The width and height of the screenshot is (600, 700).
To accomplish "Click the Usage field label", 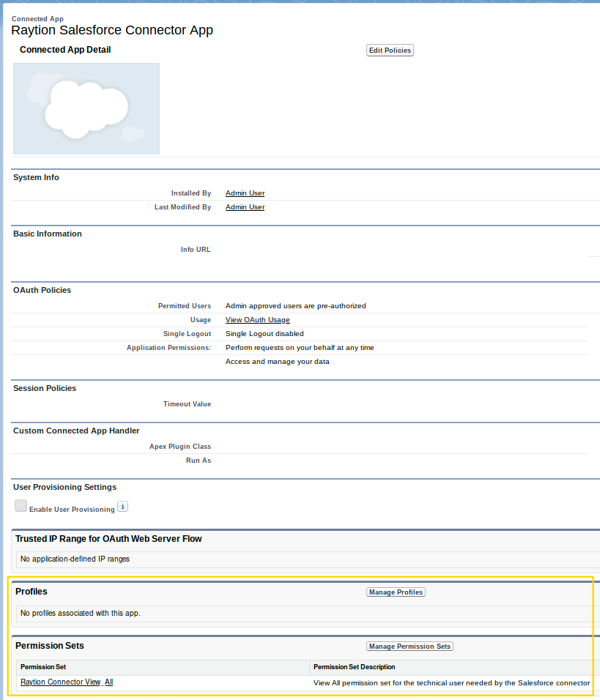I will point(201,320).
